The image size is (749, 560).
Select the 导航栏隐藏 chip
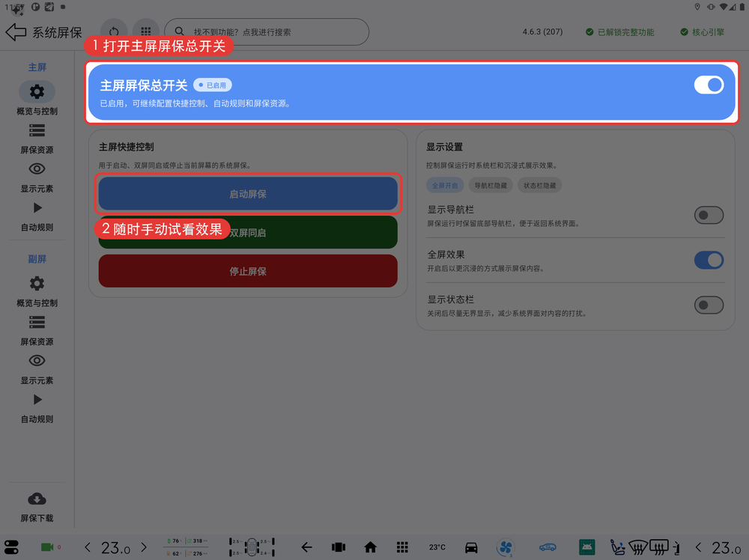[491, 185]
